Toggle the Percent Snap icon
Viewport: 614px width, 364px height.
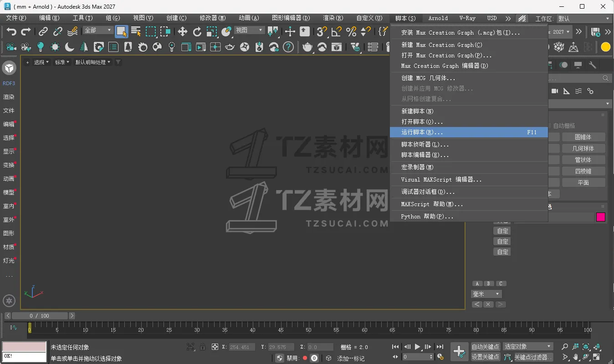(351, 31)
